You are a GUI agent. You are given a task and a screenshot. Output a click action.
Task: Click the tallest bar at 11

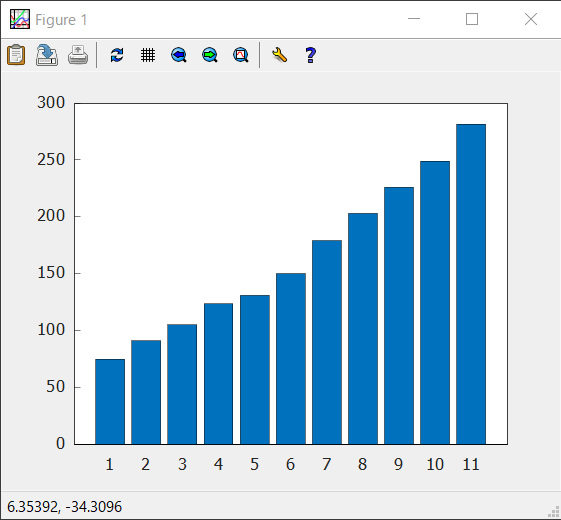point(471,284)
